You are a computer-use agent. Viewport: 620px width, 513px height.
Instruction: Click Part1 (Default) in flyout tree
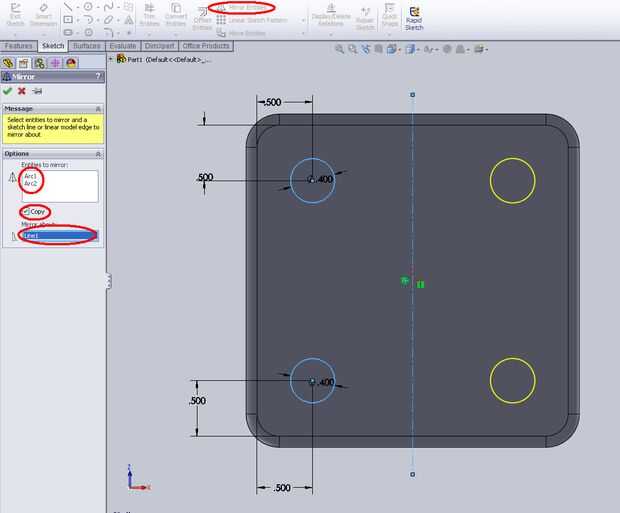(164, 59)
